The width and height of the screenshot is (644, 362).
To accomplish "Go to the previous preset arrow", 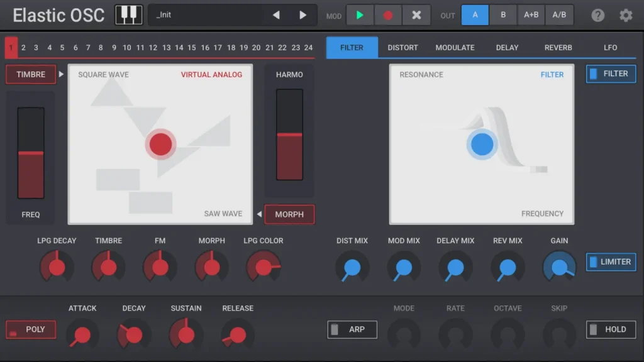I will pos(277,15).
